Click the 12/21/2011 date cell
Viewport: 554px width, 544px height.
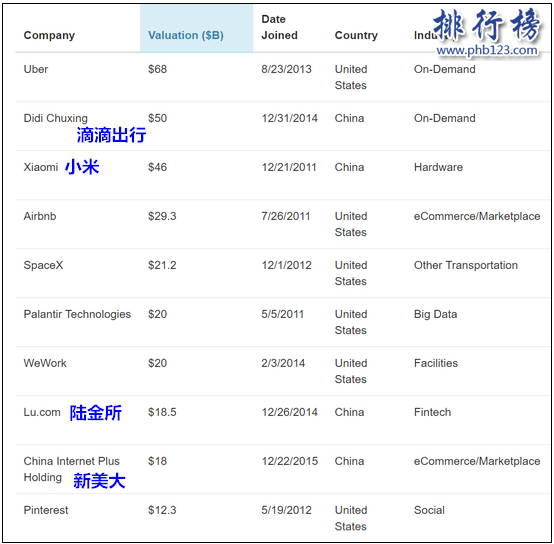coord(289,167)
